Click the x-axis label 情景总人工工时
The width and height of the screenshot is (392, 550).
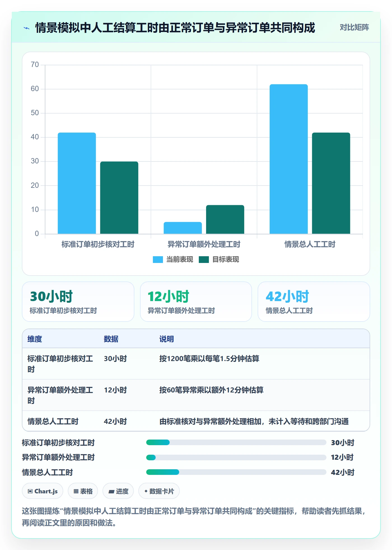310,244
